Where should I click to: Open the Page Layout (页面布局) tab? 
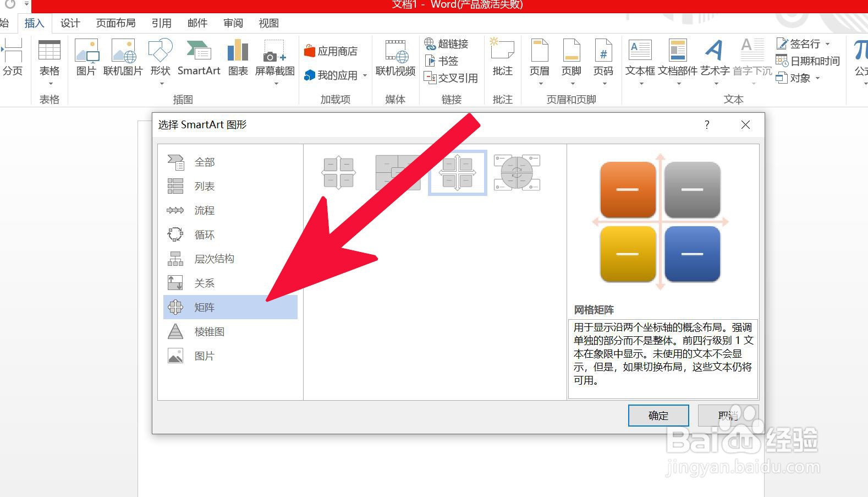pyautogui.click(x=116, y=23)
